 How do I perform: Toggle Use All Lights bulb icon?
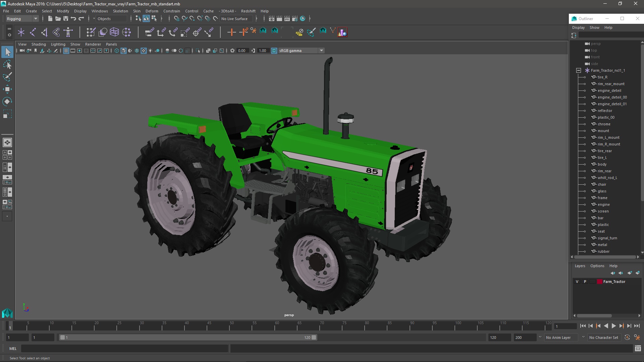pos(150,51)
